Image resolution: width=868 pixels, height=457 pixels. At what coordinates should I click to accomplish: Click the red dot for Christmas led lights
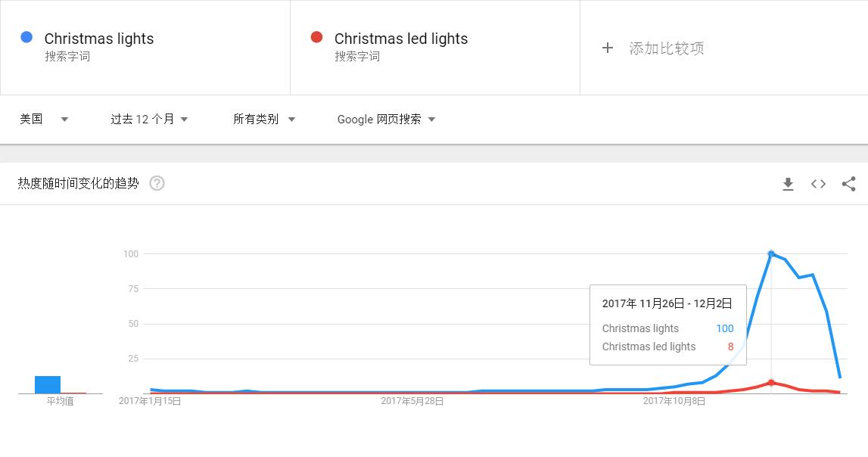(319, 36)
